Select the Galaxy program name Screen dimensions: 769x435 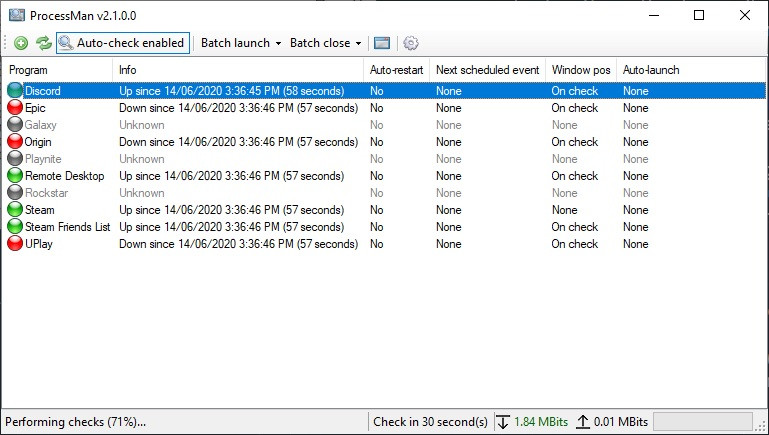41,125
